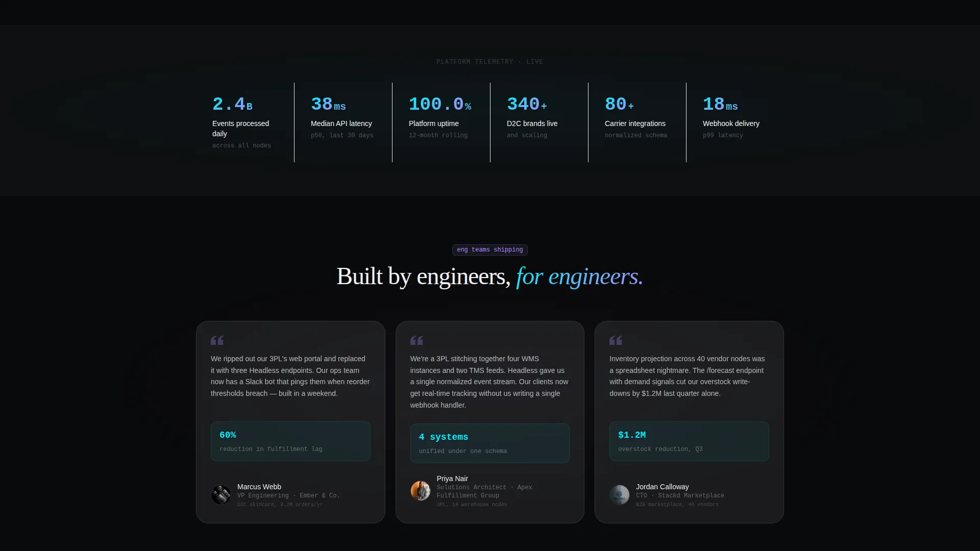Click the 'PLATFORM TELEMETRY · LIVE' heading

[x=490, y=62]
